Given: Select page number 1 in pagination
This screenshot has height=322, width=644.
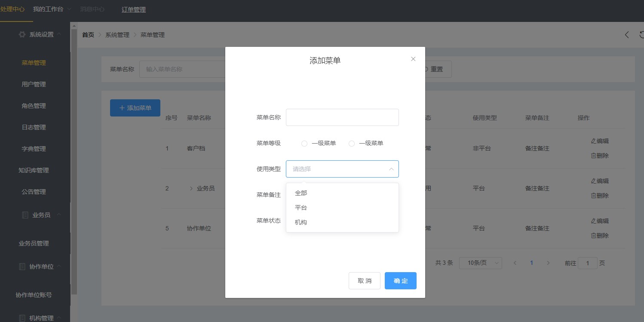Looking at the screenshot, I should click(x=532, y=263).
